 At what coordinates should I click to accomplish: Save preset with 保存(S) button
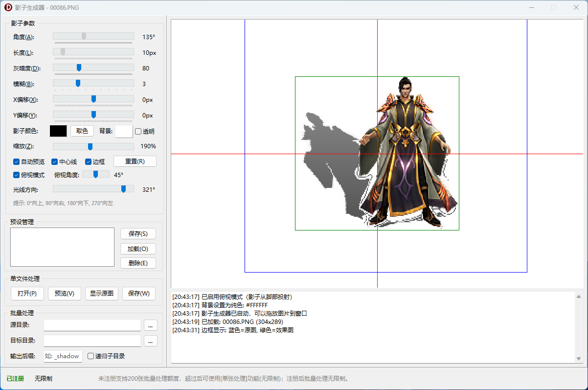(138, 233)
